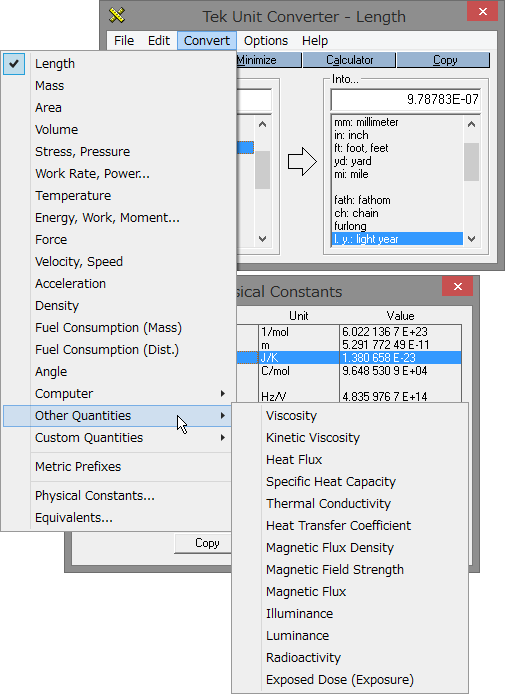Open the Help menu

coord(315,41)
